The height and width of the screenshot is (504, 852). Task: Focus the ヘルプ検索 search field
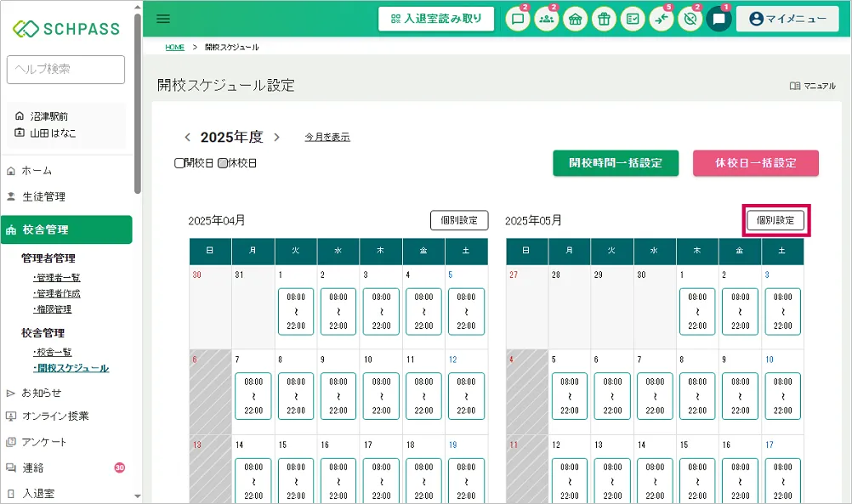65,70
